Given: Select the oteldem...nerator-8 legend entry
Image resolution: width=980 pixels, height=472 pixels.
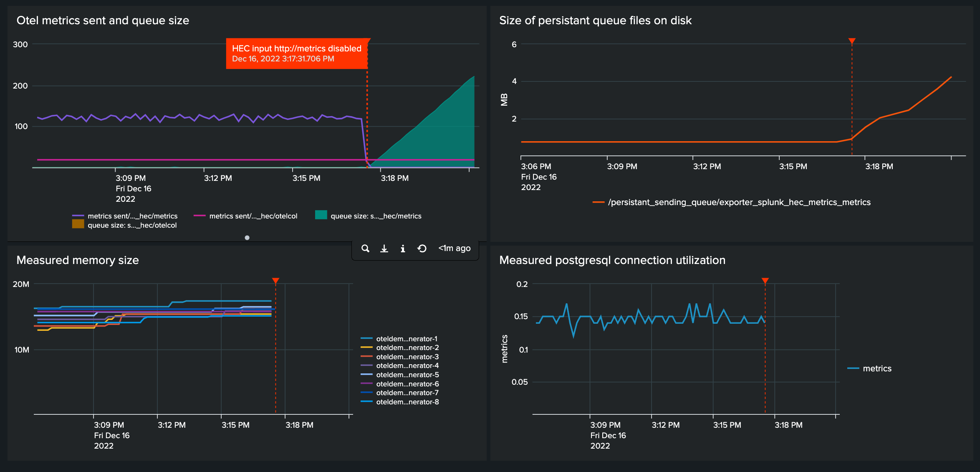Looking at the screenshot, I should click(x=407, y=402).
